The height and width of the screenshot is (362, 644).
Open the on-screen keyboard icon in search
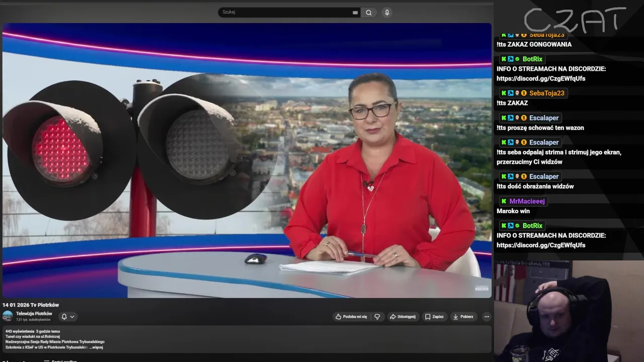355,13
